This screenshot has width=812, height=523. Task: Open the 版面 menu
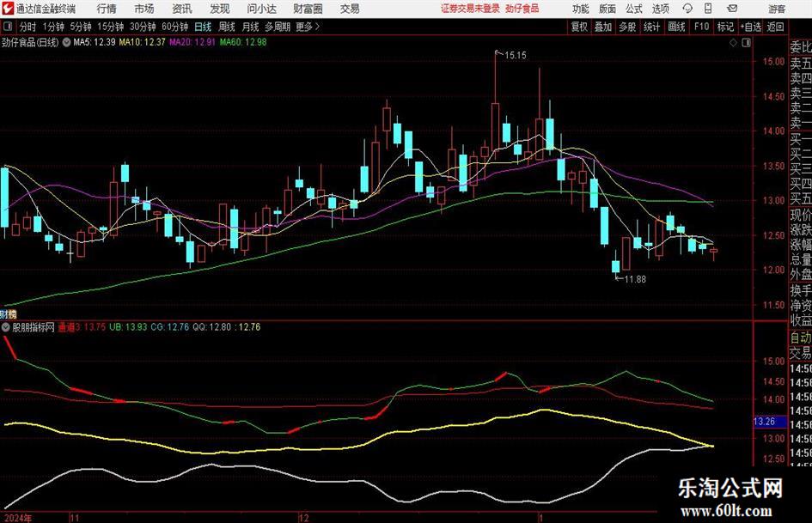point(607,9)
